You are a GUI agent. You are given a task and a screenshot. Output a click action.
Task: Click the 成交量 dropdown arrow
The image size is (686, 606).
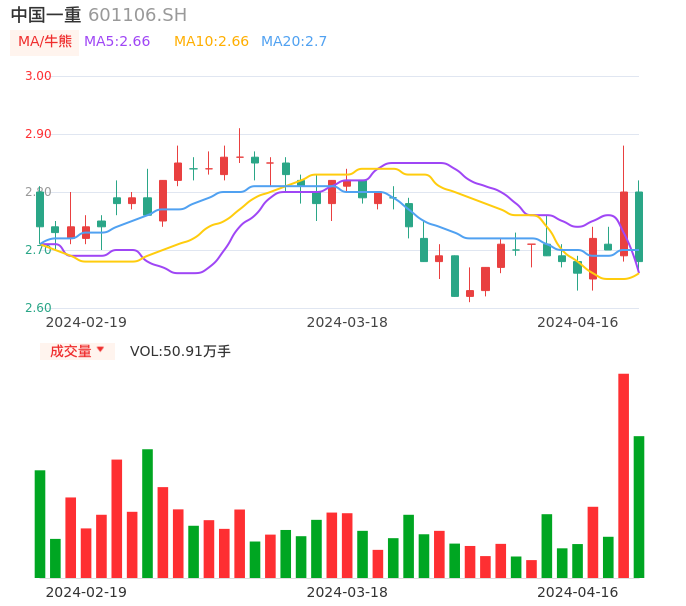pos(100,350)
